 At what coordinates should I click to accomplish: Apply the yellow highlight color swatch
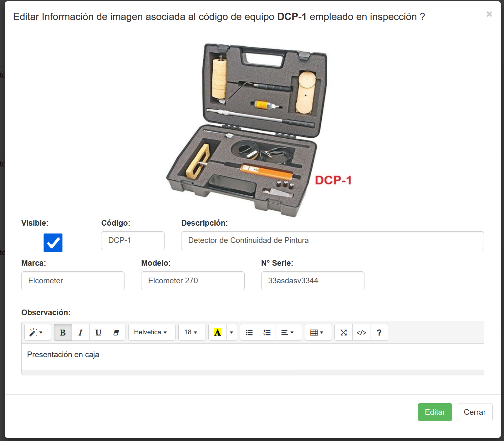click(x=217, y=332)
